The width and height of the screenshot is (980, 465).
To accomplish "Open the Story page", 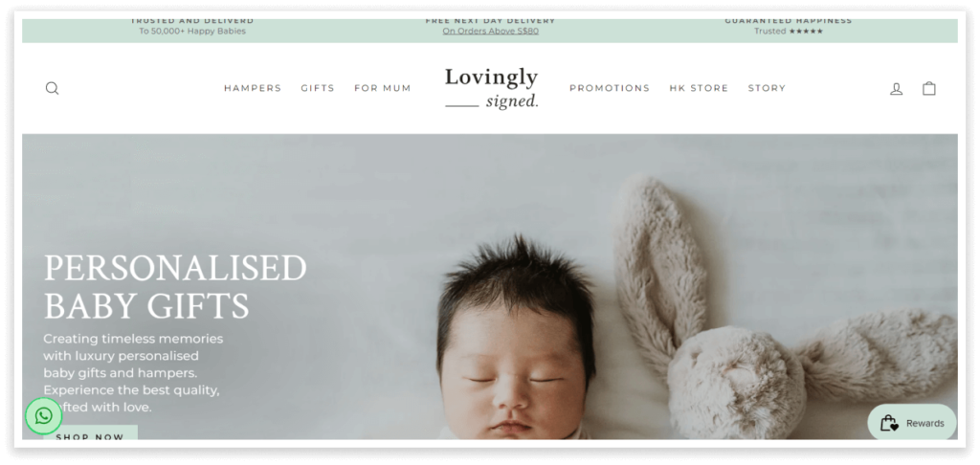I will pyautogui.click(x=767, y=88).
